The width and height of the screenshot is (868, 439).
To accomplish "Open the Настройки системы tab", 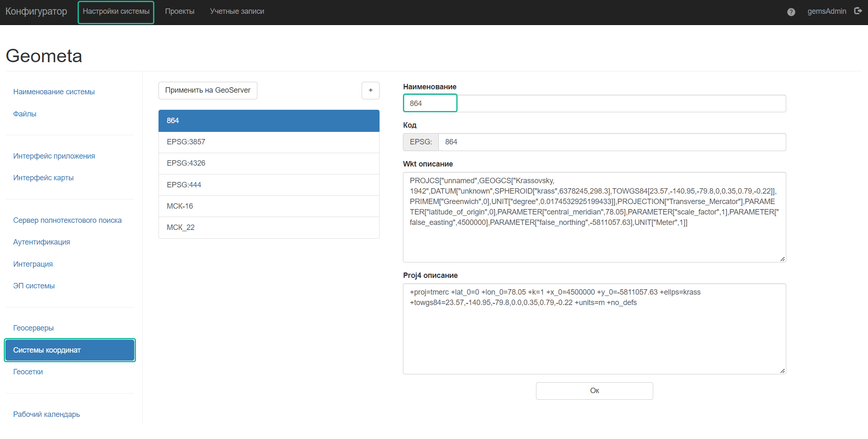I will click(116, 12).
